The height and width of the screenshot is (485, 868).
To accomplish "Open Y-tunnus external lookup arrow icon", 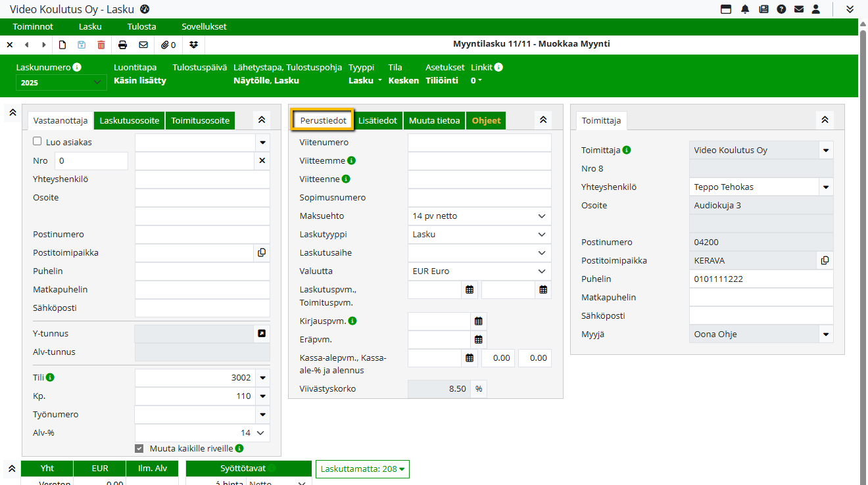I will [x=262, y=334].
